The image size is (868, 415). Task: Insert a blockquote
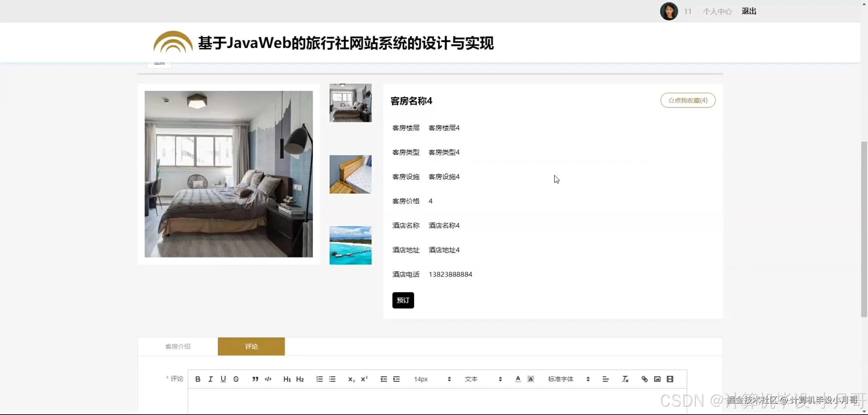click(x=255, y=379)
